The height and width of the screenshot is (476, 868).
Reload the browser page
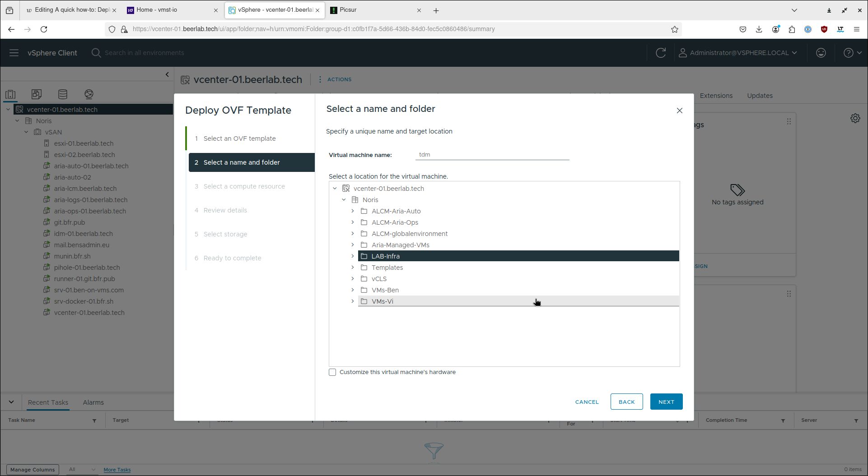[x=44, y=29]
